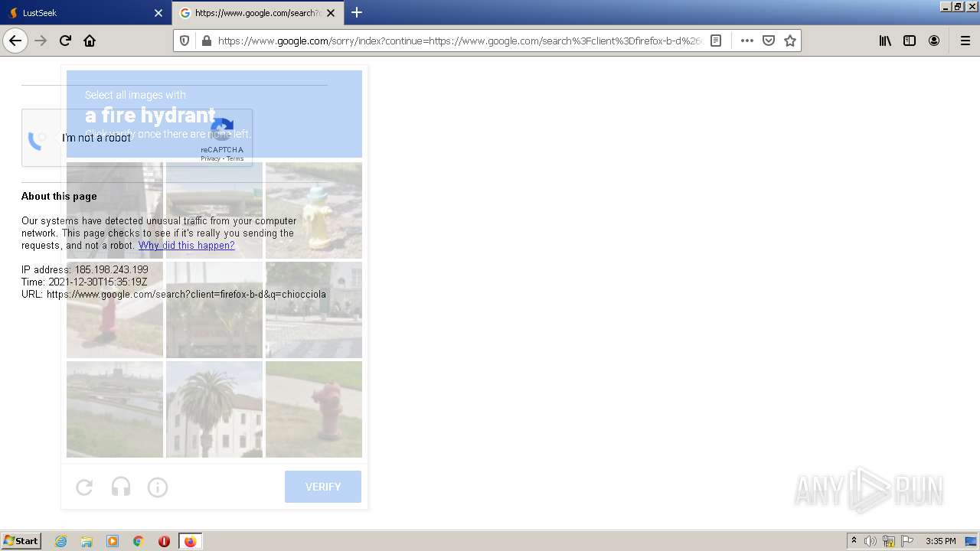This screenshot has width=980, height=551.
Task: Launch Internet Explorer from taskbar
Action: (61, 541)
